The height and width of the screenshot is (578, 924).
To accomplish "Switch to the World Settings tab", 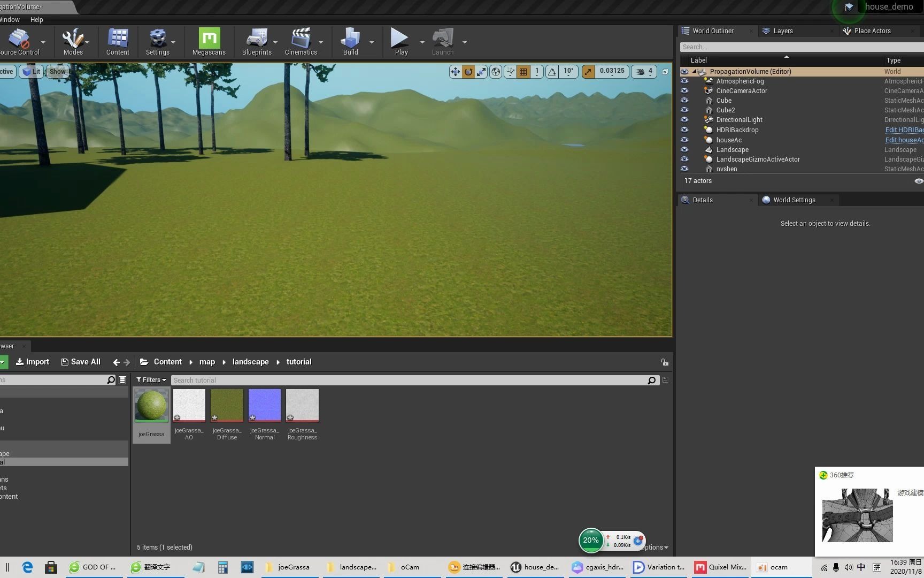I will [x=794, y=200].
